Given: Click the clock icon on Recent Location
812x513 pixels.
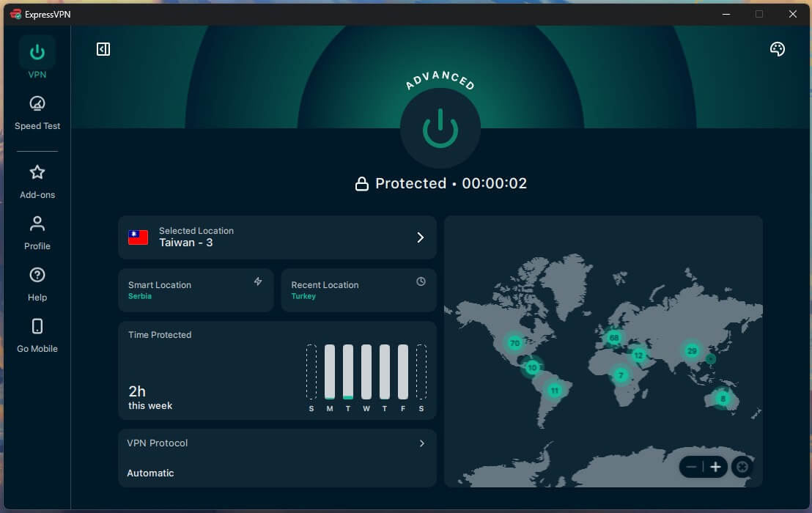Looking at the screenshot, I should (421, 281).
